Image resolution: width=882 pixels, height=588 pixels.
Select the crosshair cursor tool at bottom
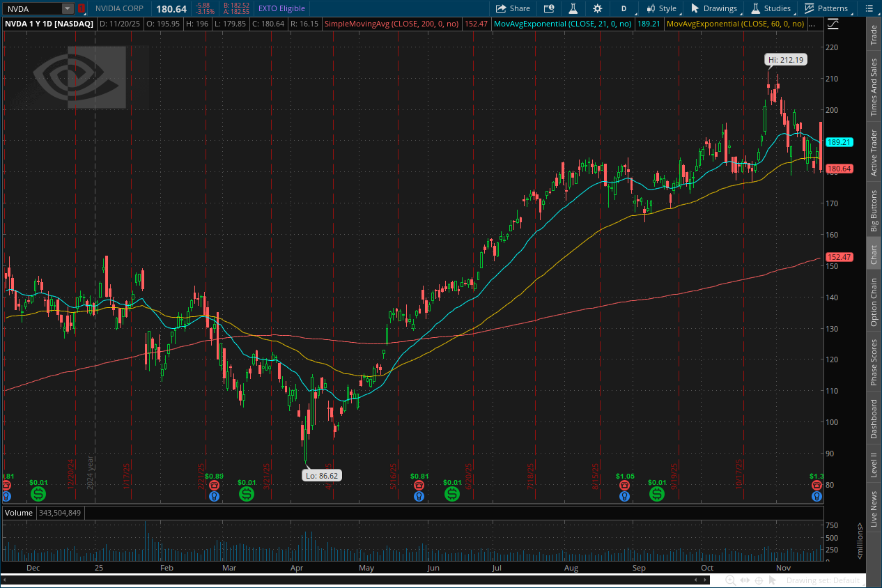point(759,580)
